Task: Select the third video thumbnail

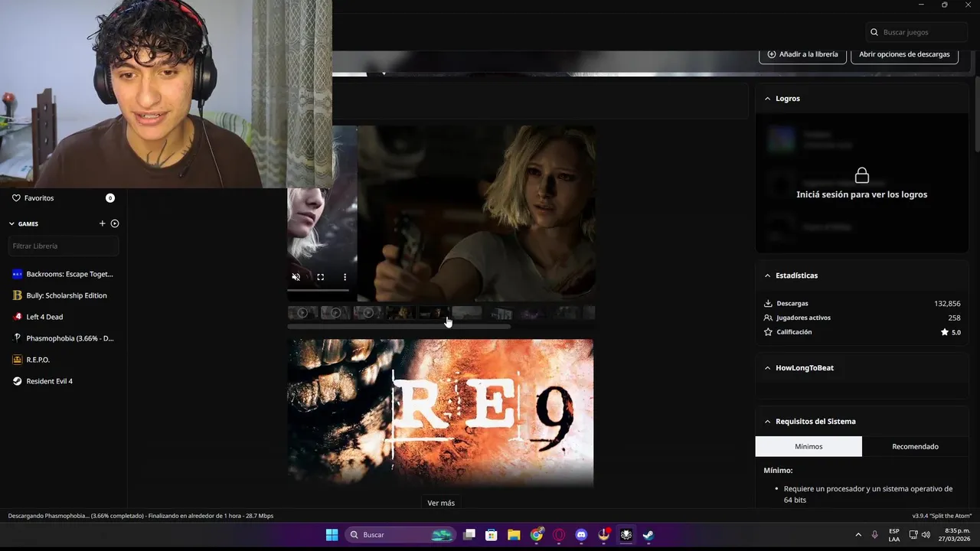Action: (x=368, y=313)
